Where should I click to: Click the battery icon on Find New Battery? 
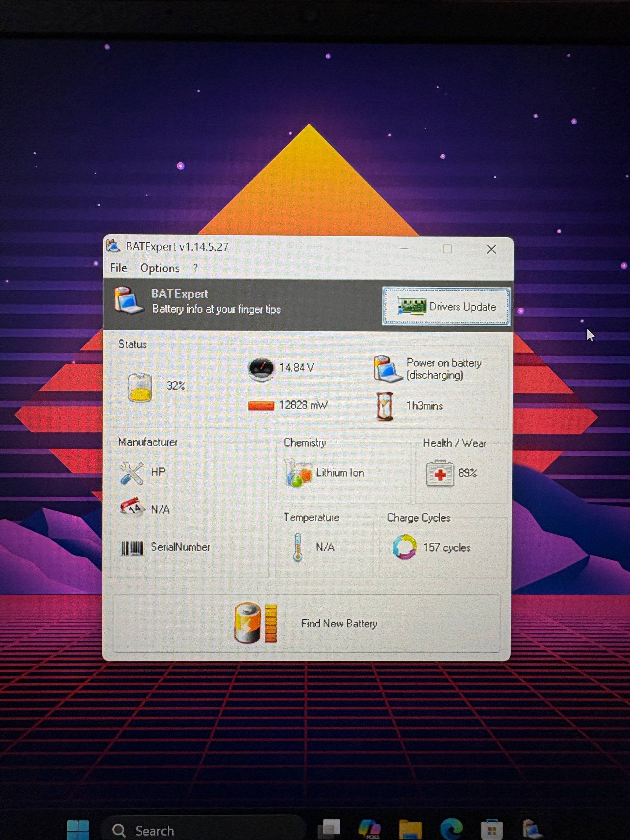[256, 623]
